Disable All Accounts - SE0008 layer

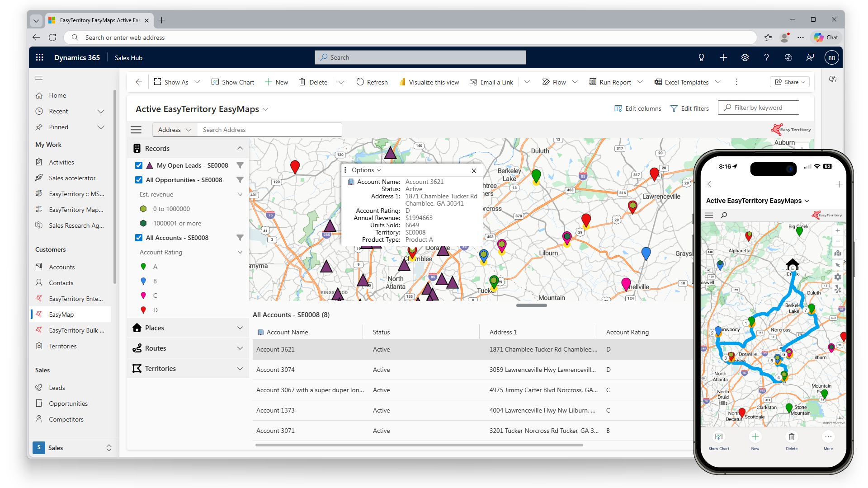(x=139, y=238)
